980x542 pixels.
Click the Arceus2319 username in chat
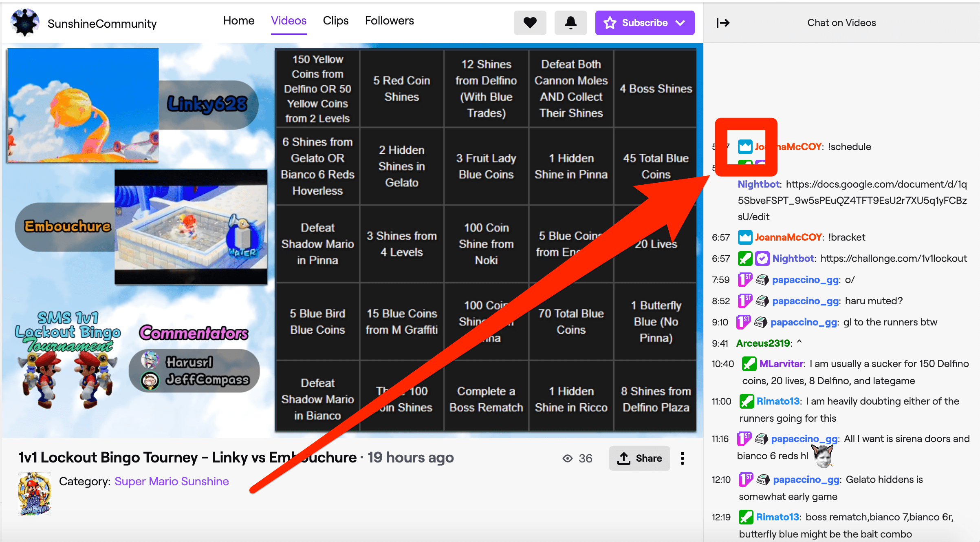(x=763, y=343)
